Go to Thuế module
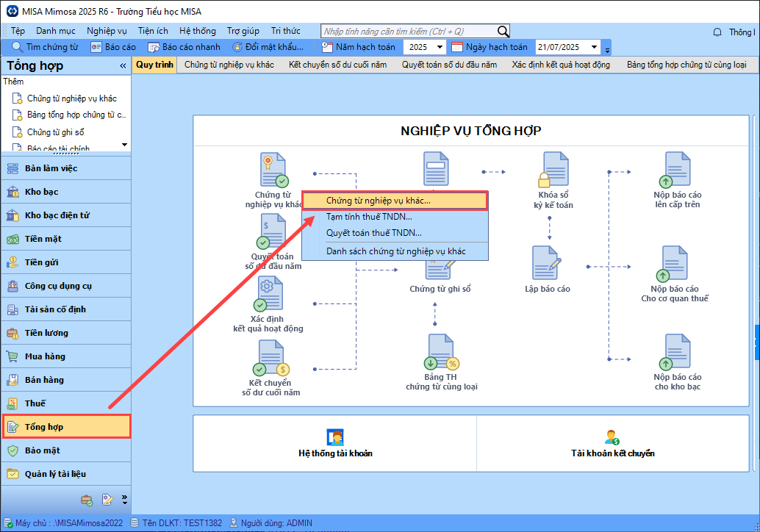This screenshot has width=760, height=532. tap(66, 403)
